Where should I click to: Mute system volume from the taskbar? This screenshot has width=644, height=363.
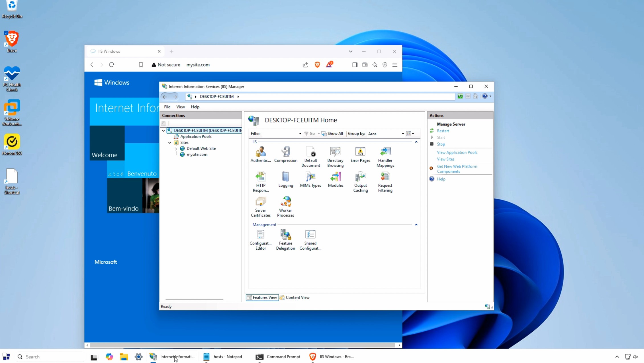[636, 356]
